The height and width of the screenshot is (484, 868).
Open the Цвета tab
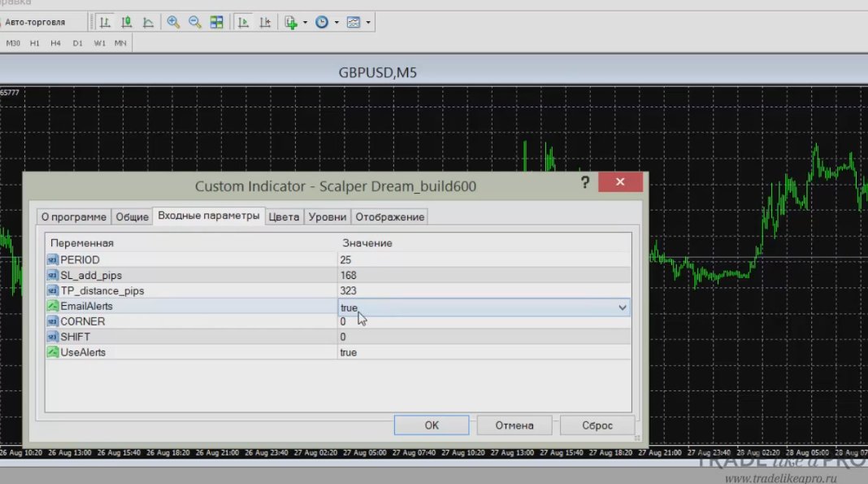pos(284,217)
